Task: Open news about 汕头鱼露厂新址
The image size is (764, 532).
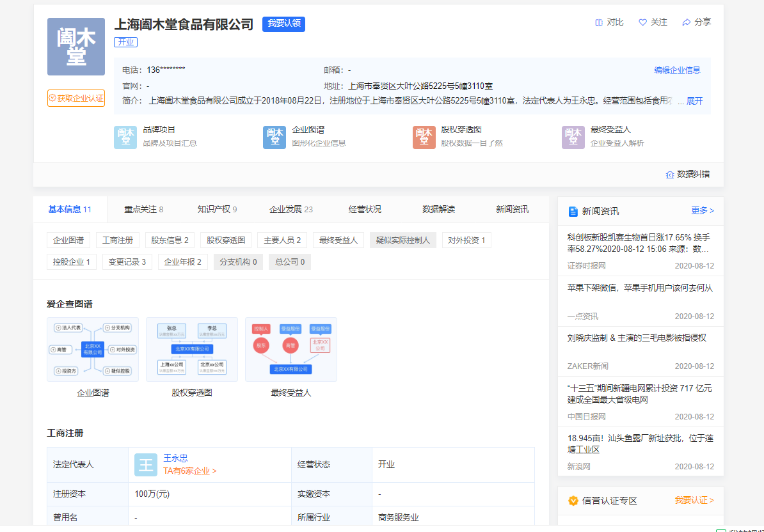Action: (640, 444)
